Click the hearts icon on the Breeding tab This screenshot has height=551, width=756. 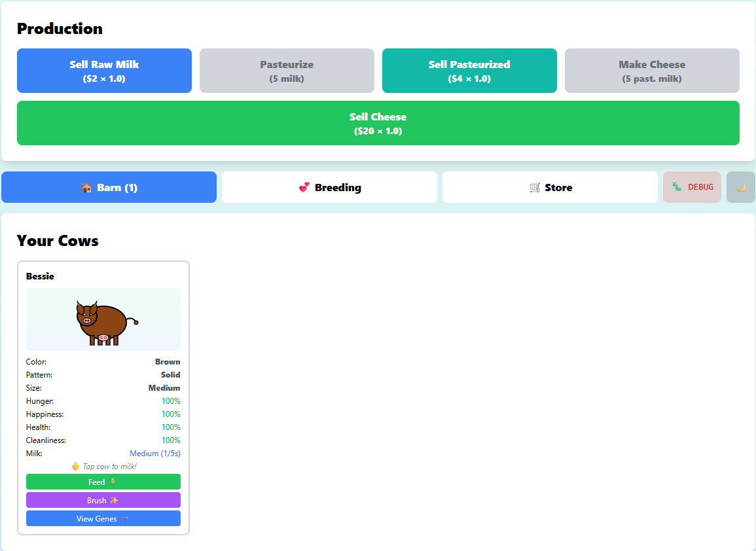305,187
